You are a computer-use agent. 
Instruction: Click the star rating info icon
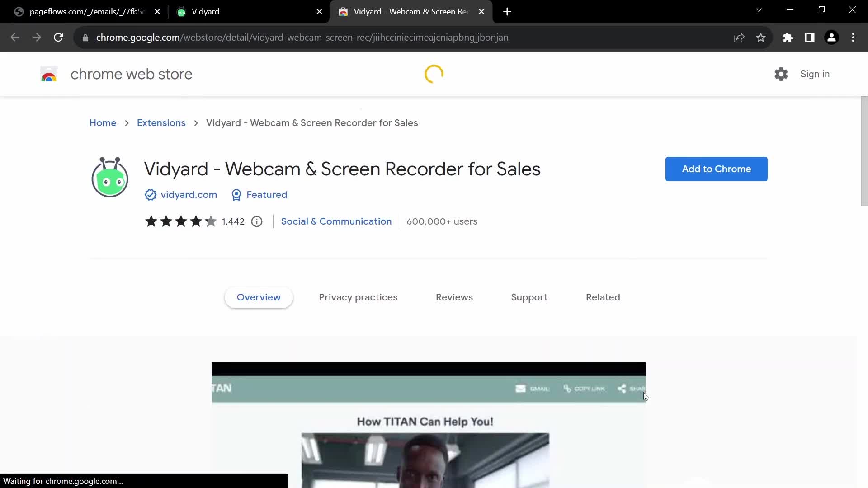click(x=256, y=221)
